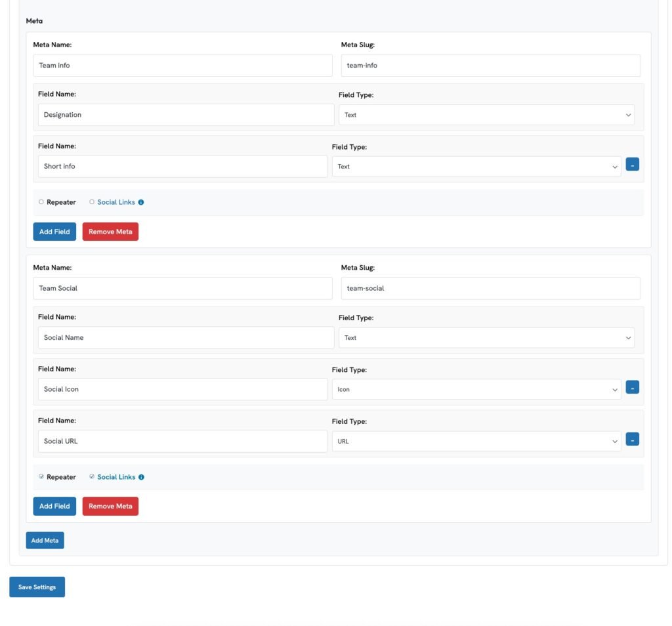Viewport: 672px width, 626px height.
Task: Click info icon beside Team info Social Links
Action: (141, 202)
